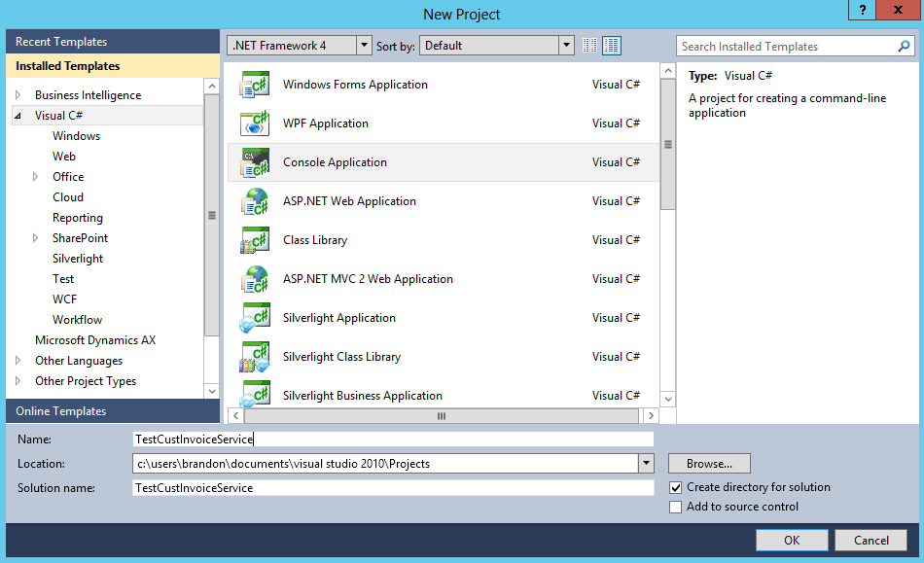Viewport: 924px width, 563px height.
Task: Click the Silverlight Application template icon
Action: tap(255, 317)
